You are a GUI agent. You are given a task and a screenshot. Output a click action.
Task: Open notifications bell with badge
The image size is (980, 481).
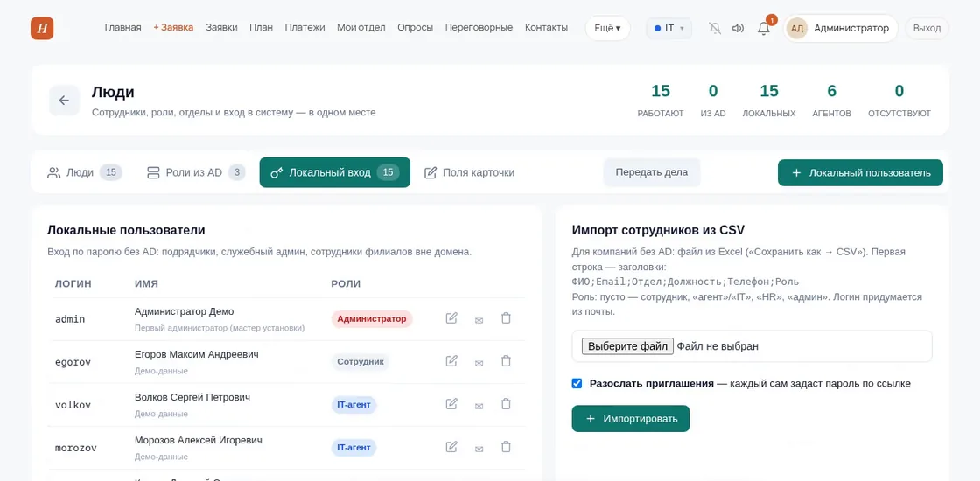(764, 28)
